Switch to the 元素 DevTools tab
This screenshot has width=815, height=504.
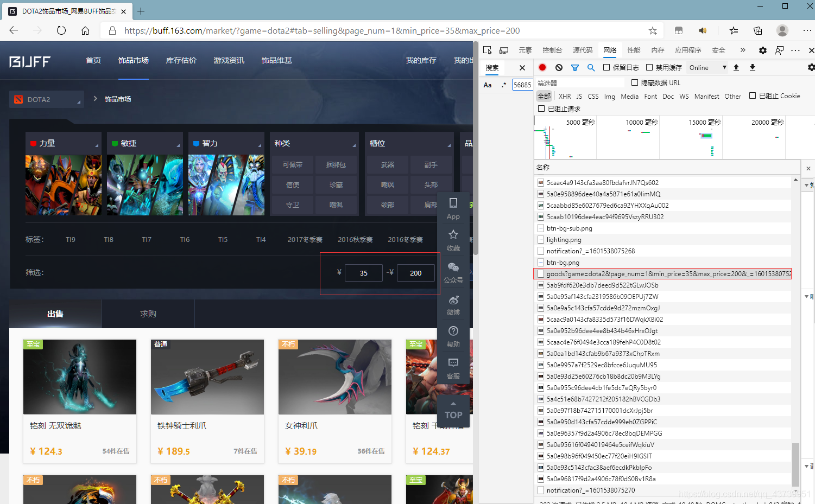coord(525,50)
